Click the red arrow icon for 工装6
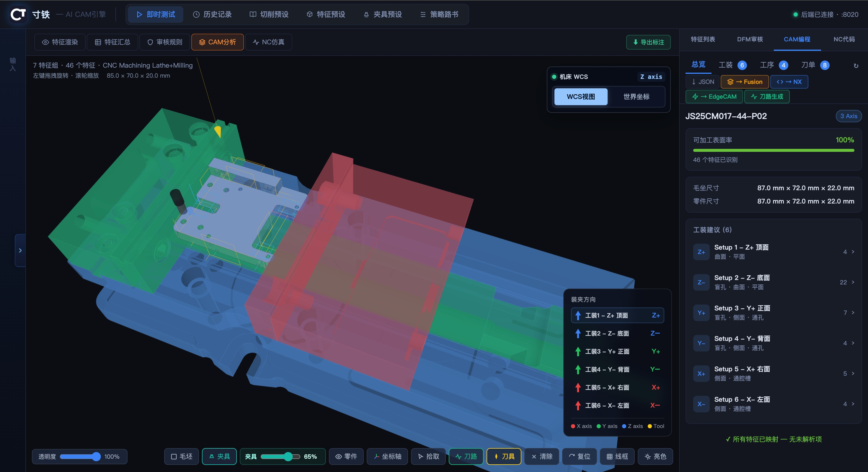868x472 pixels. click(578, 405)
